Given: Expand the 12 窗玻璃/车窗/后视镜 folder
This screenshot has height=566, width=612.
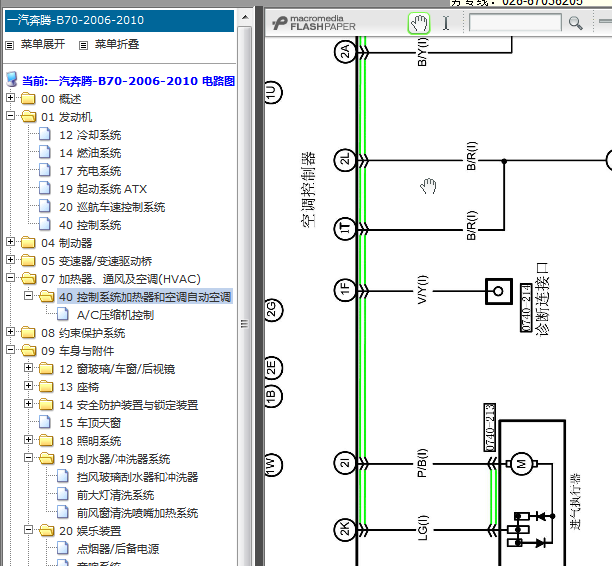Looking at the screenshot, I should (28, 368).
